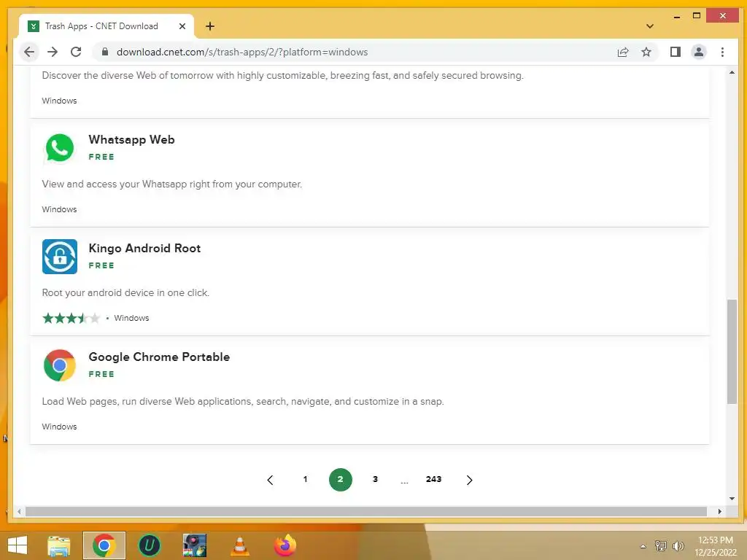Screen dimensions: 747x560
Task: Click "View and access your Whatsapp" description
Action: pyautogui.click(x=172, y=184)
